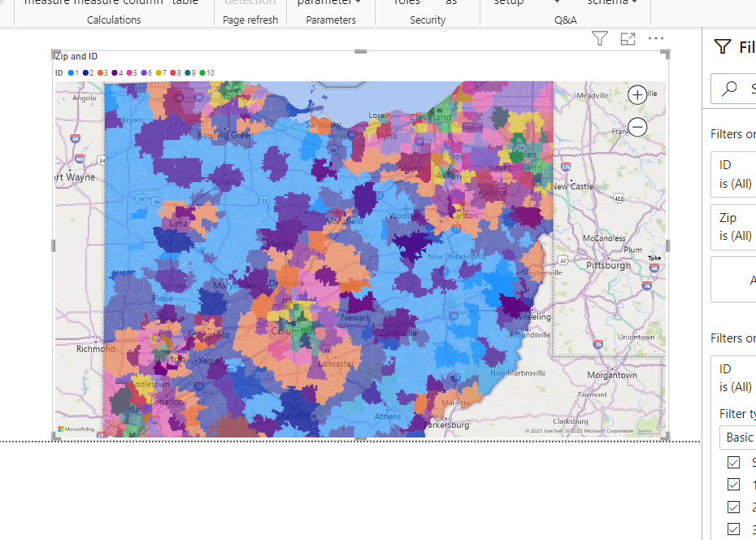Click the Chillicothe label on the map
This screenshot has height=540, width=756.
297,416
